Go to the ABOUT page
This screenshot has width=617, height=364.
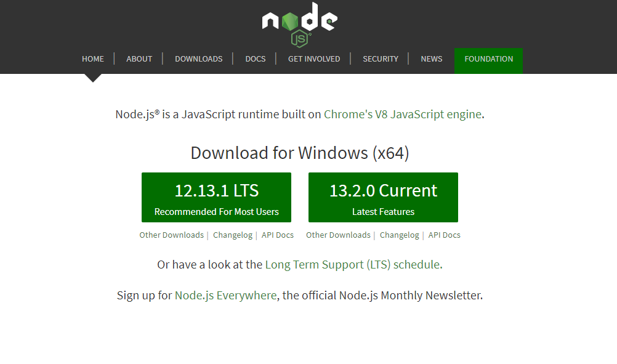click(139, 59)
